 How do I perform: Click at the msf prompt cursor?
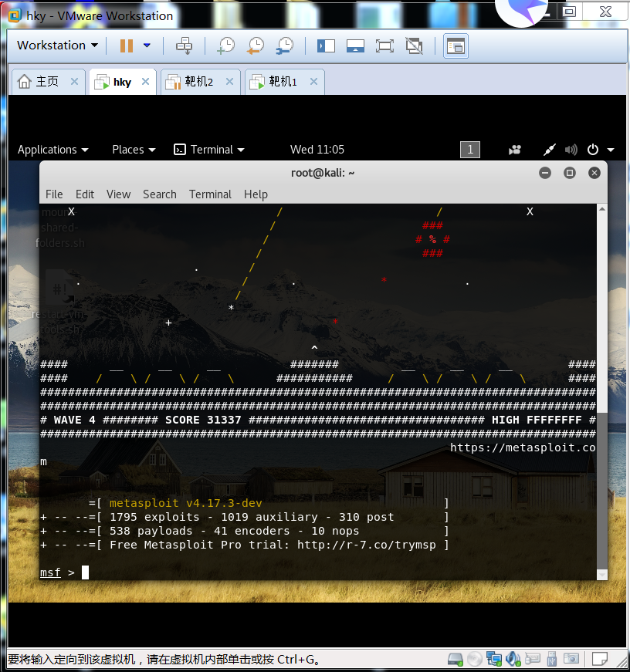point(86,572)
